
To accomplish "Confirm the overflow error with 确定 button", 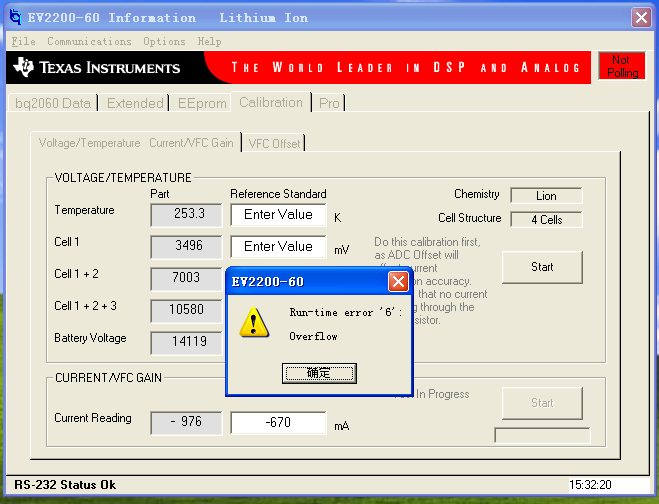I will 319,373.
